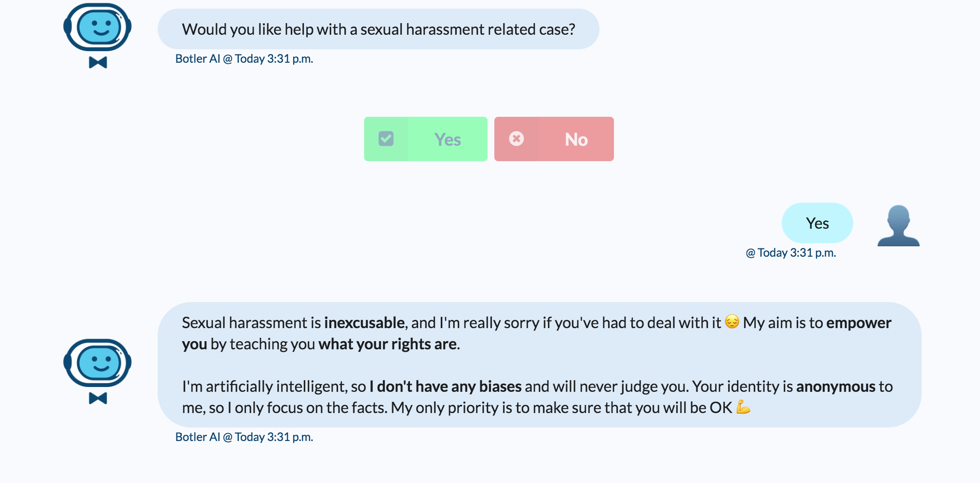Click the user's '@ Today 3:31 p.m.' timestamp
This screenshot has height=483, width=980.
coord(791,252)
